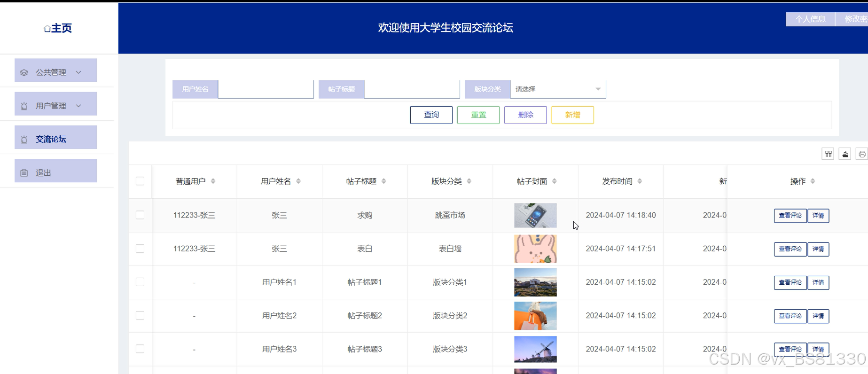View comments for 帖子标题3
This screenshot has height=374, width=868.
click(790, 349)
